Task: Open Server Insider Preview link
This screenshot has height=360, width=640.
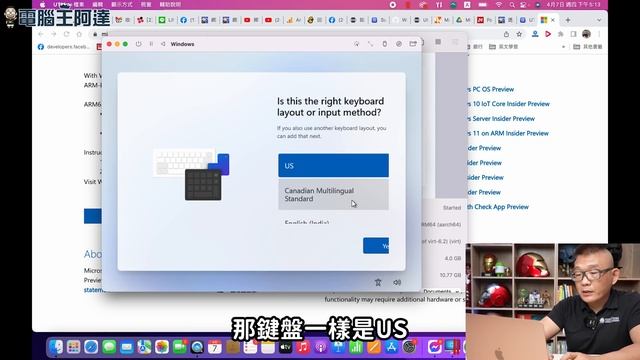Action: [x=501, y=118]
